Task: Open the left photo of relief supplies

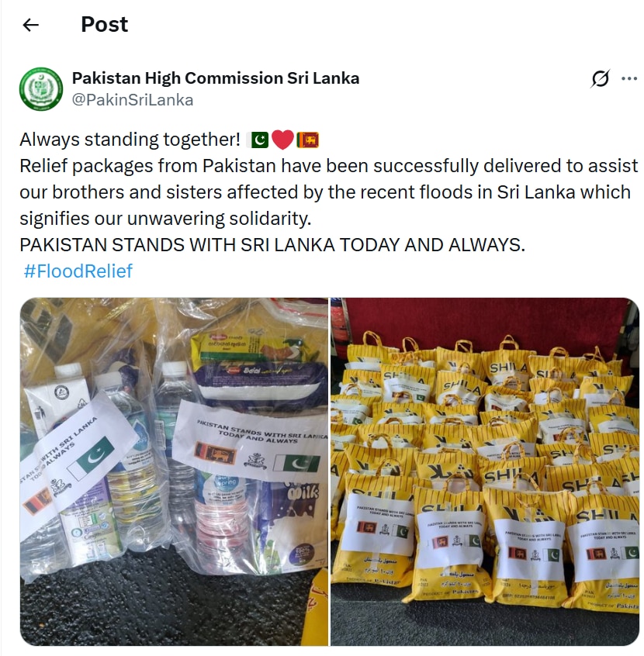Action: point(174,471)
